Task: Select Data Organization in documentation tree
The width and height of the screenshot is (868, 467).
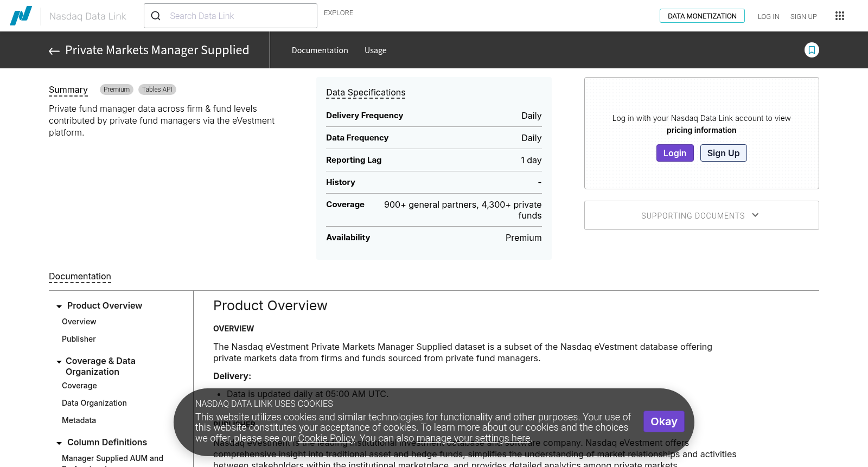Action: [x=94, y=403]
